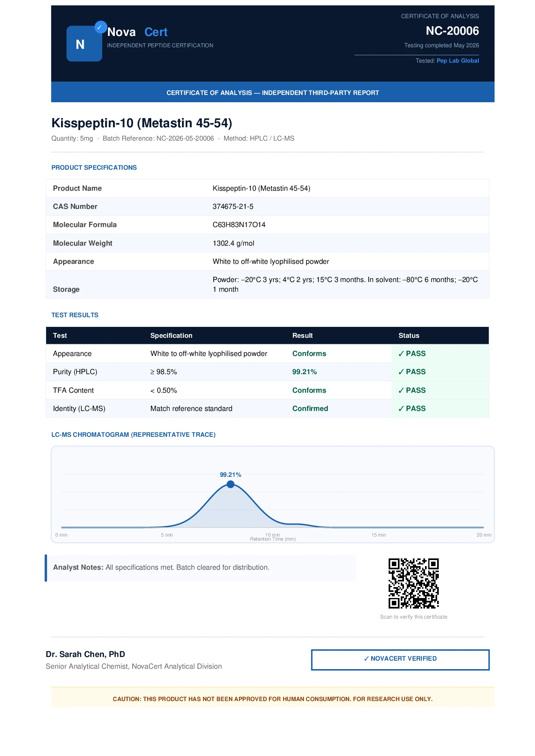Image resolution: width=535 pixels, height=756 pixels.
Task: Click the NovaCert N logo icon
Action: tap(84, 44)
